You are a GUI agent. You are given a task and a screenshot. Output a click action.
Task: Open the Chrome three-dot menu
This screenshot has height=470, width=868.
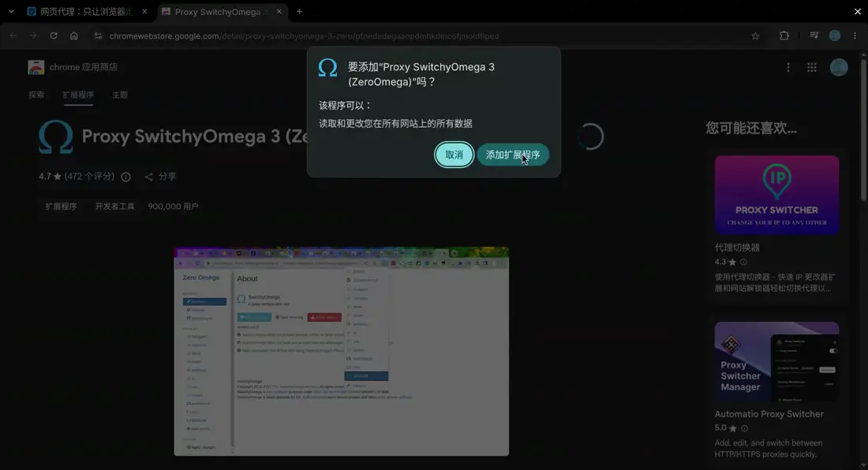(855, 36)
